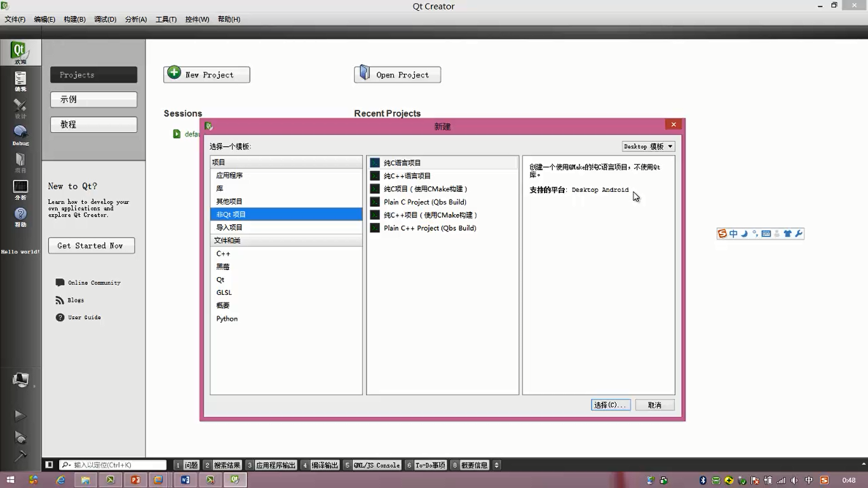
Task: Click the Bluetooth tray icon
Action: click(x=703, y=480)
